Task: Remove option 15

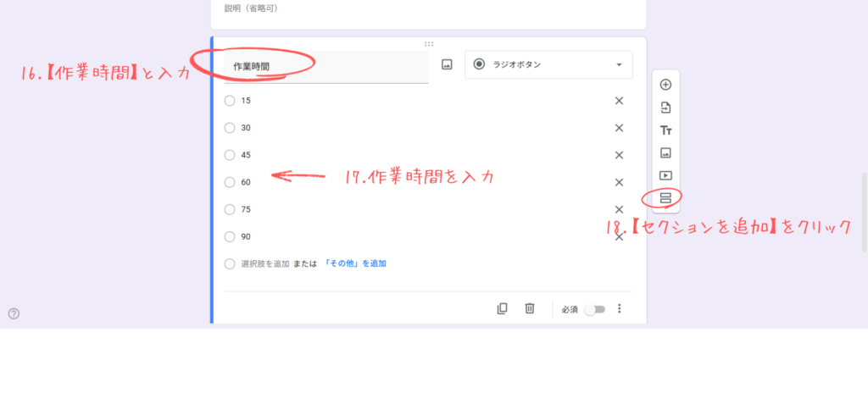Action: (620, 101)
